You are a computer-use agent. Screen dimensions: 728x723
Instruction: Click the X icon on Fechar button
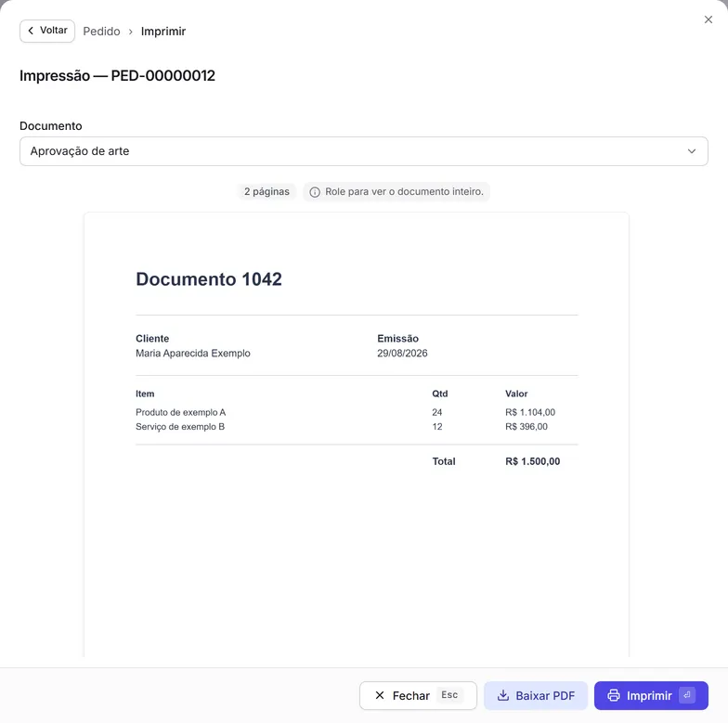coord(379,695)
